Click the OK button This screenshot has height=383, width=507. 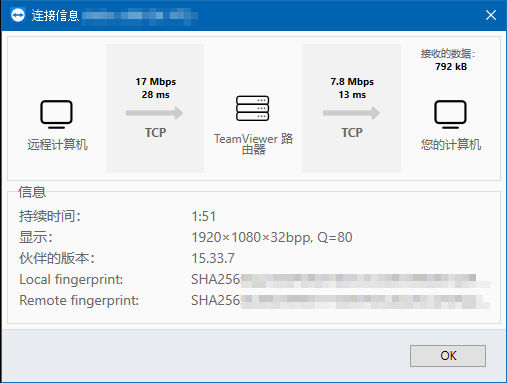(448, 356)
